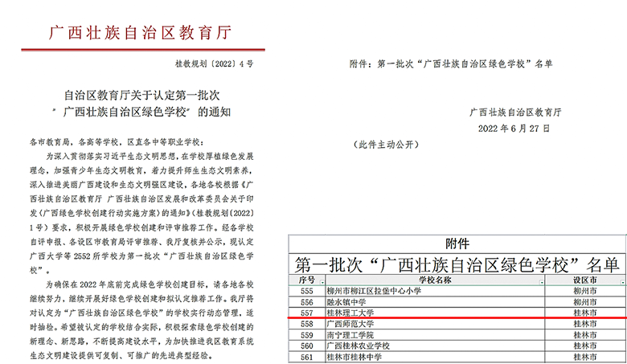Image resolution: width=627 pixels, height=364 pixels.
Task: Select cell 桂林市桂林中学
Action: tap(435, 357)
